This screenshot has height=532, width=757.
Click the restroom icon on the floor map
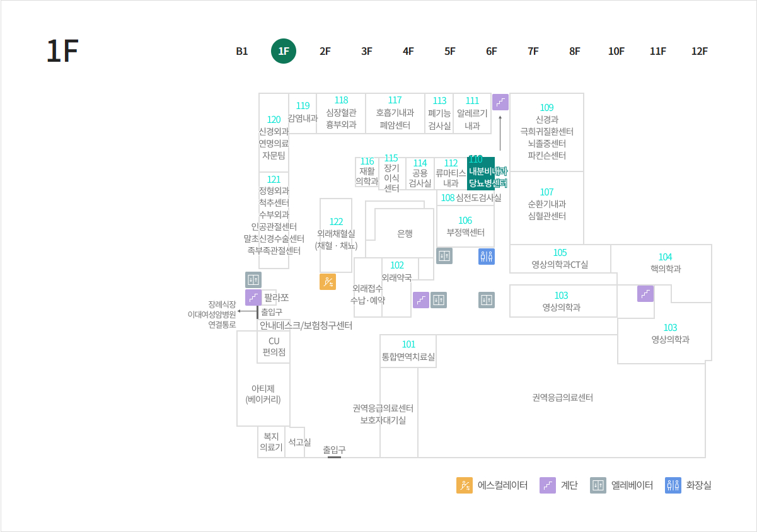pos(487,256)
